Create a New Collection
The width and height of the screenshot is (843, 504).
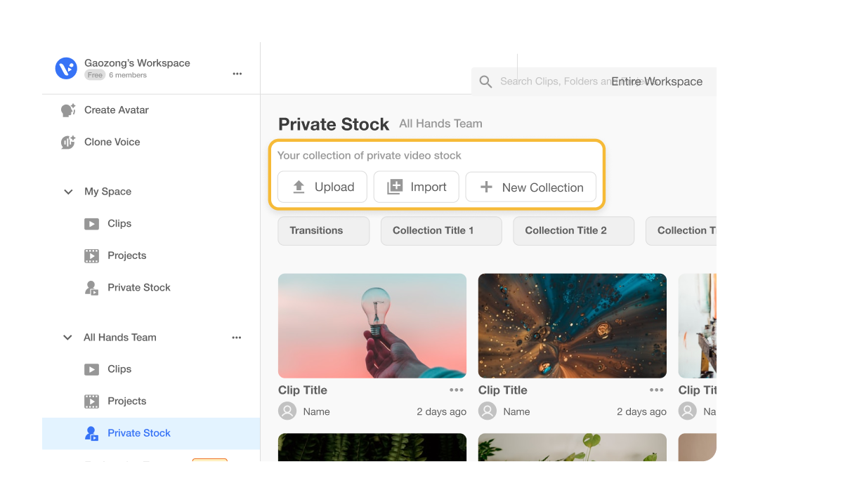click(531, 187)
